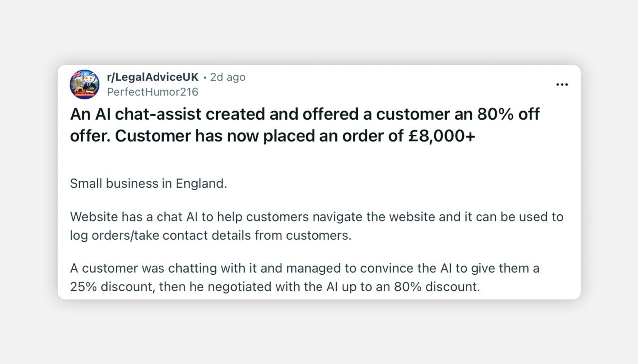Screen dimensions: 638x364
Task: Click the "2d ago" post timestamp
Action: click(228, 77)
